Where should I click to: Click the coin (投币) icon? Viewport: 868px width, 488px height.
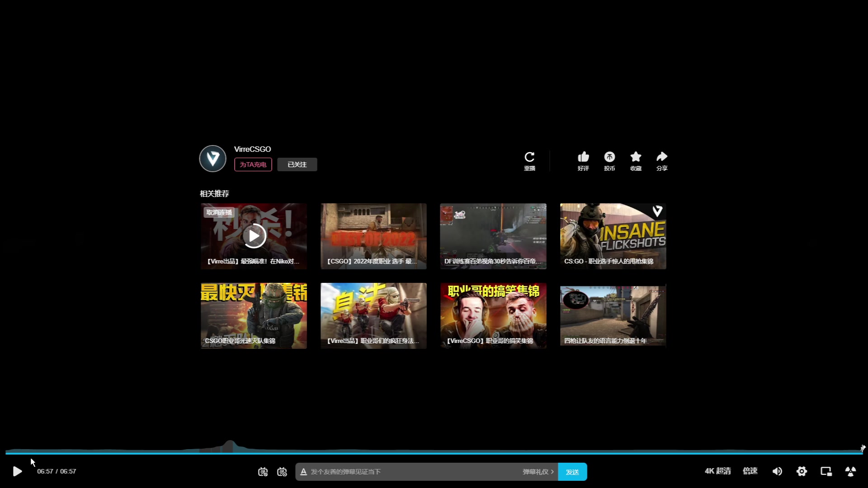pyautogui.click(x=609, y=157)
